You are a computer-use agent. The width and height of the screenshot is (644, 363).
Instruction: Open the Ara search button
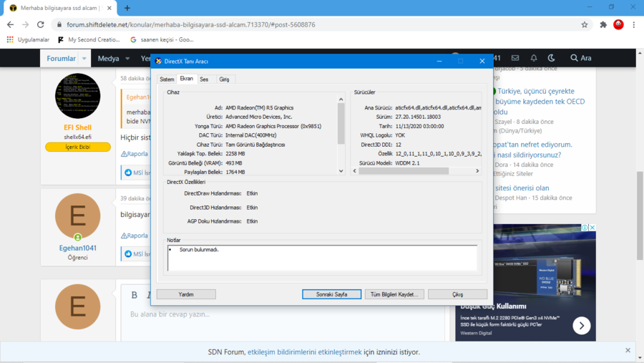(581, 58)
